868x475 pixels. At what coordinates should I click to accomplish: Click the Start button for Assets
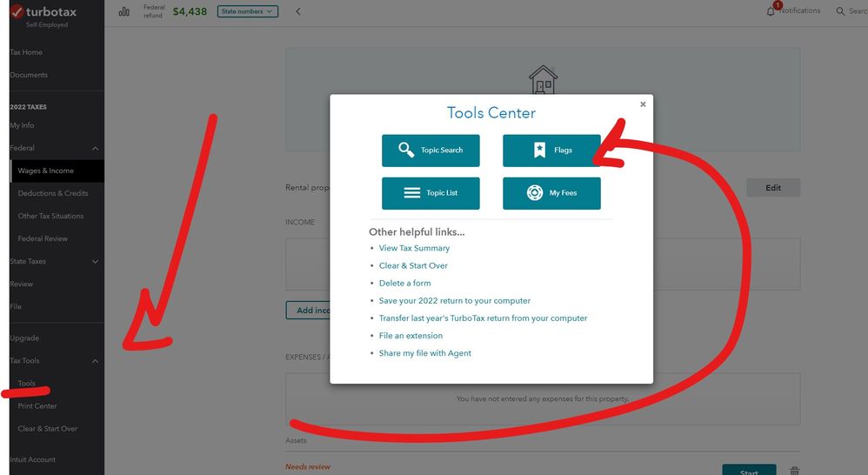[x=749, y=470]
